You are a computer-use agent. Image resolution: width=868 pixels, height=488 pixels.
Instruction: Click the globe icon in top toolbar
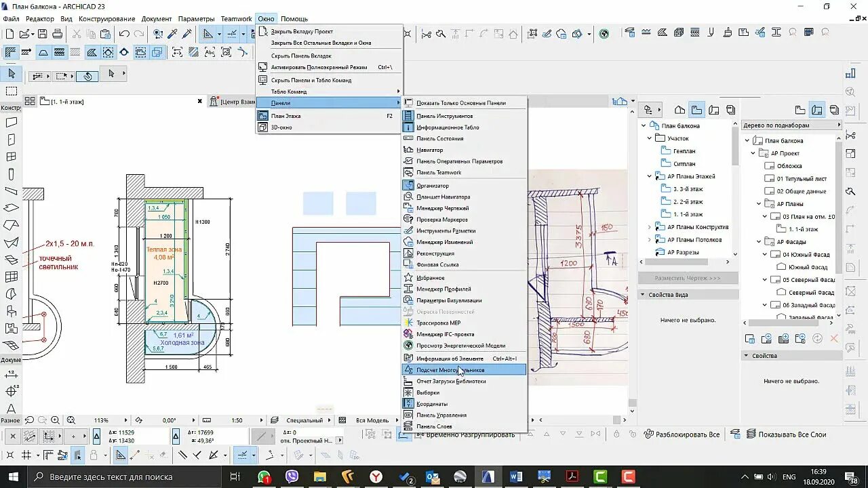click(604, 34)
